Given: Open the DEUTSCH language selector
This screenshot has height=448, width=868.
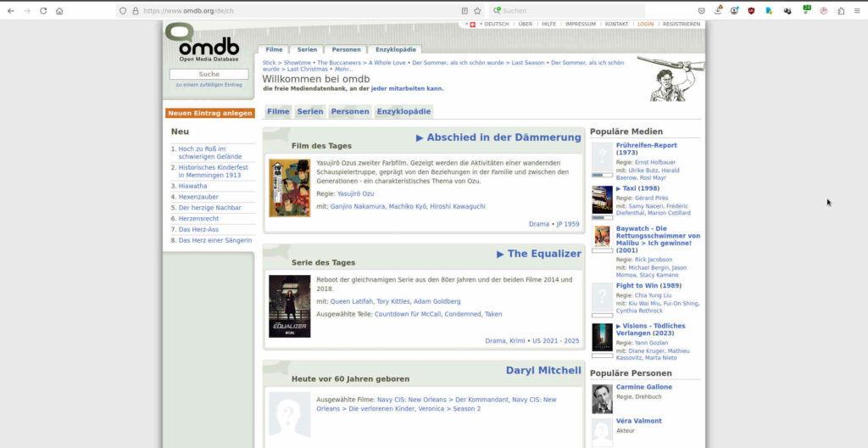Looking at the screenshot, I should [x=497, y=25].
